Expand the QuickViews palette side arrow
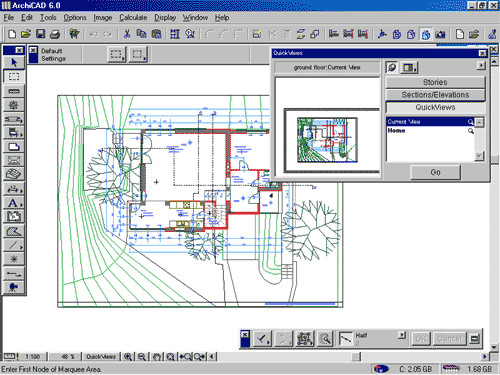This screenshot has height=375, width=500. [x=481, y=65]
